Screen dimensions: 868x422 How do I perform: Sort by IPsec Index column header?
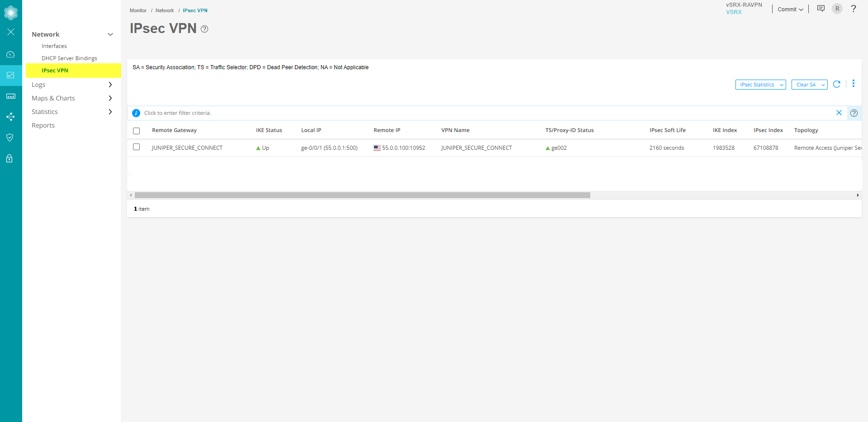(768, 130)
